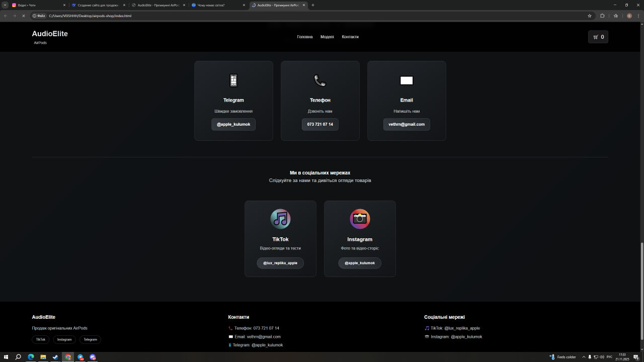Open Моделі navigation item
Viewport: 644px width, 362px height.
click(327, 37)
